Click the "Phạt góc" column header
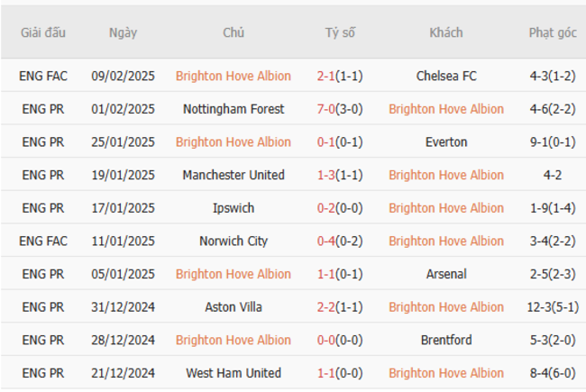 click(x=552, y=32)
